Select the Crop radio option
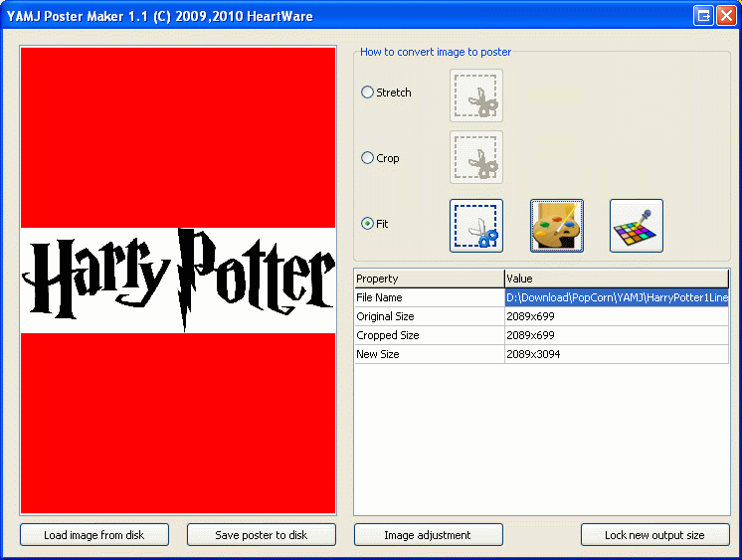742x560 pixels. point(380,158)
